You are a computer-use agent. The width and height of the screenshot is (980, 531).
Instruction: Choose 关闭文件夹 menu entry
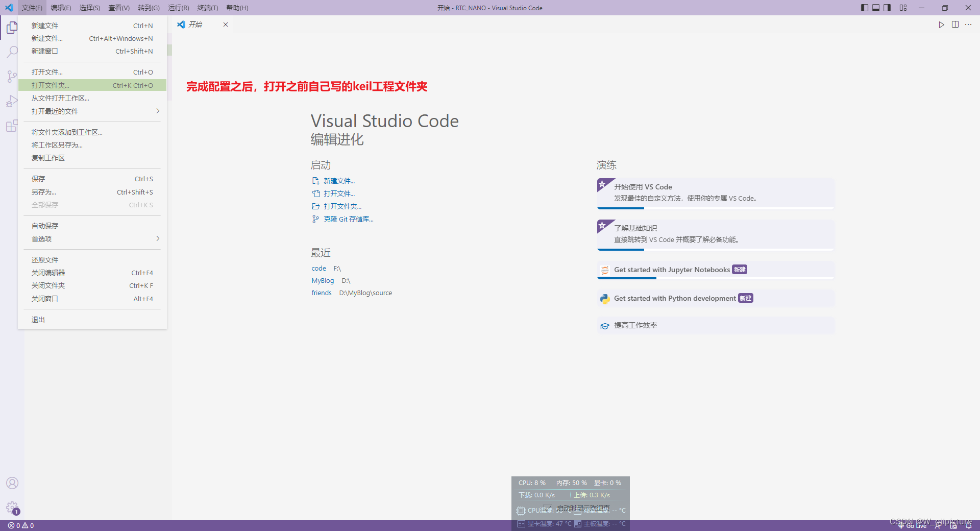92,285
